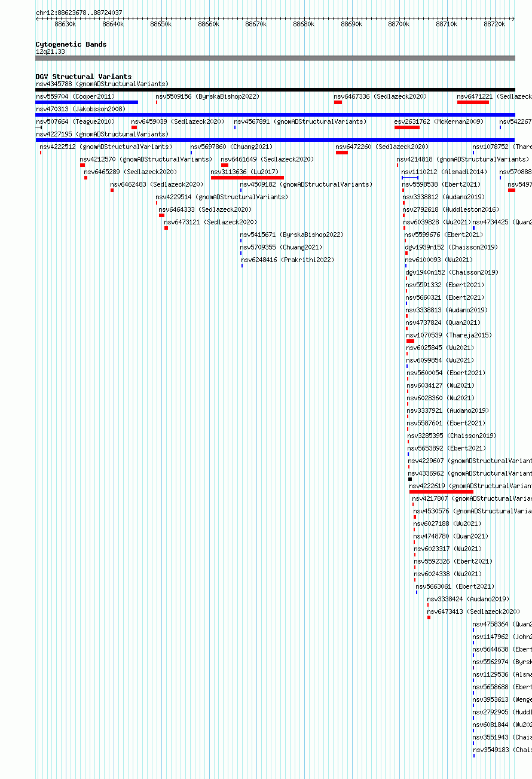Select nsv3338424 (Audano2019) variant

[468, 599]
